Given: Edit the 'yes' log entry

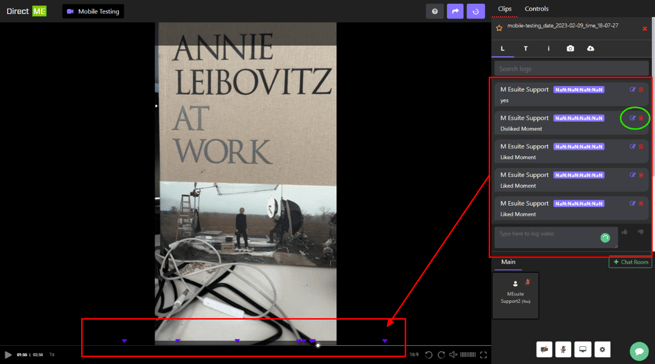Looking at the screenshot, I should click(632, 89).
